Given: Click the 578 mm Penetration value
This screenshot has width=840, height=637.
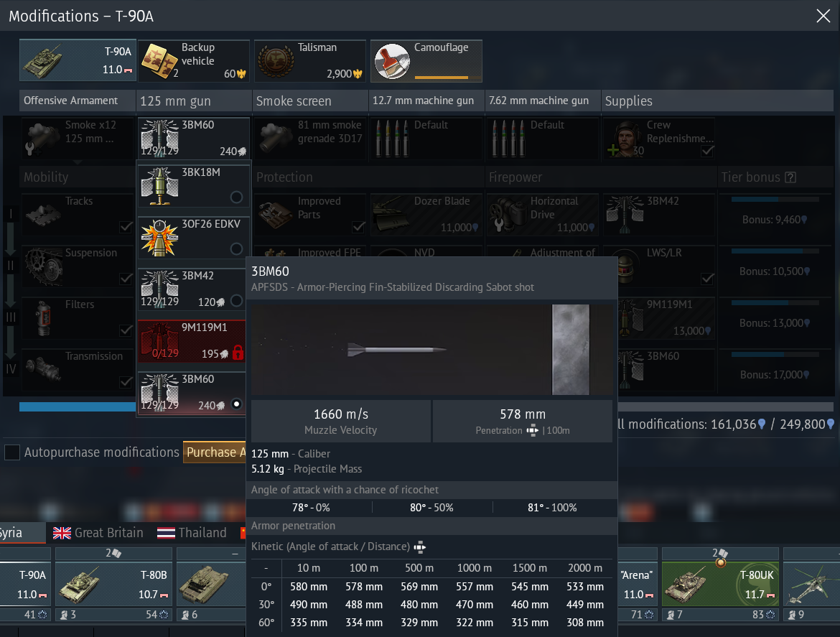Looking at the screenshot, I should coord(523,414).
